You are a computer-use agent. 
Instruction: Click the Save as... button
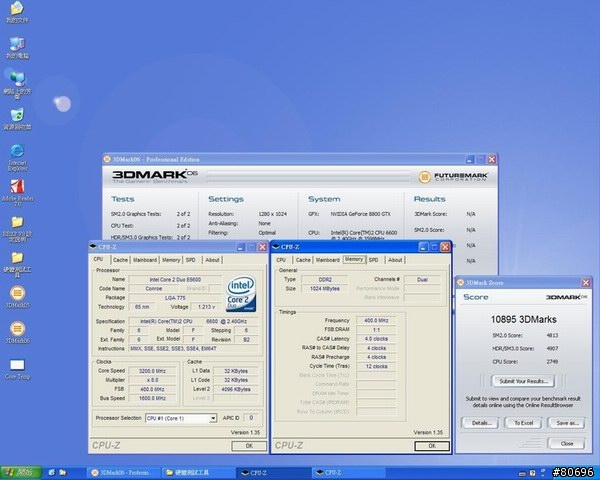567,423
